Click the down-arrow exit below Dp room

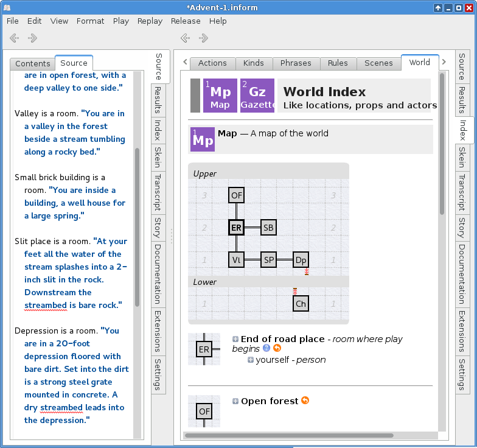pyautogui.click(x=307, y=271)
